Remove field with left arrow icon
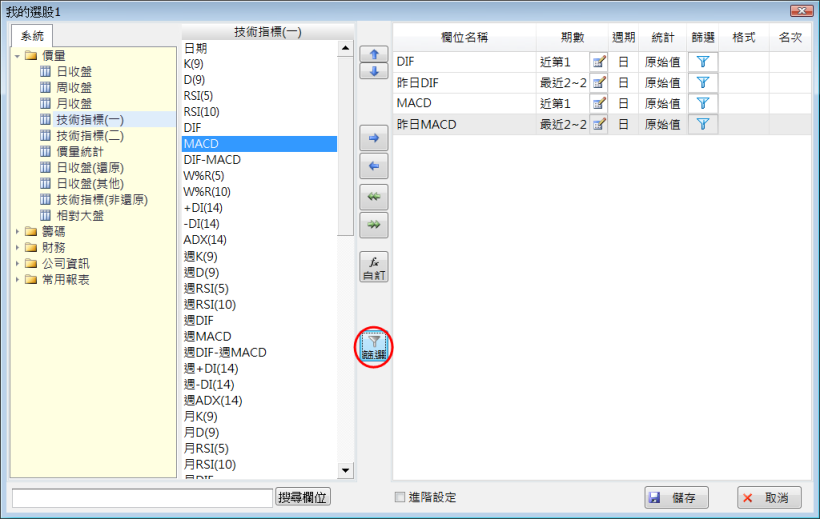Image resolution: width=820 pixels, height=519 pixels. point(373,166)
